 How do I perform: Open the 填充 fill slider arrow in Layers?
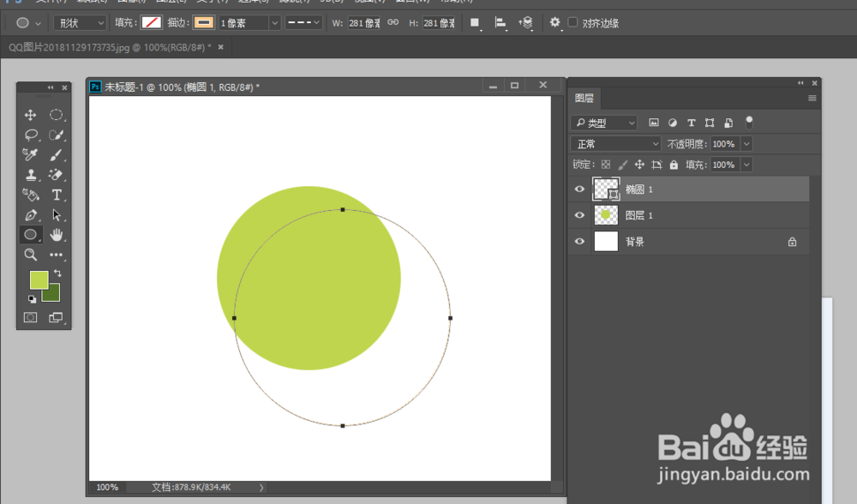coord(746,165)
